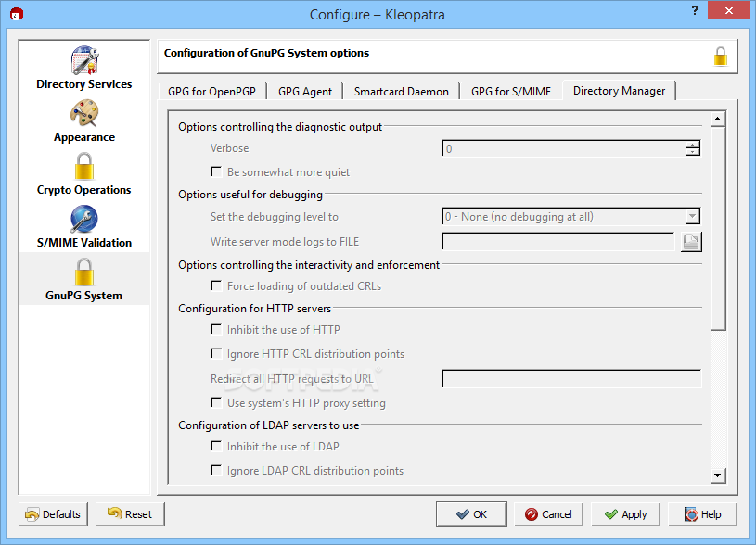The width and height of the screenshot is (756, 545).
Task: Click the Cancel button
Action: point(548,514)
